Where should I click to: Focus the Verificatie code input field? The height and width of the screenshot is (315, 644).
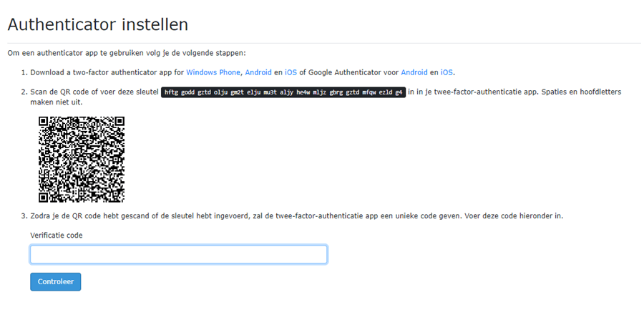click(179, 254)
